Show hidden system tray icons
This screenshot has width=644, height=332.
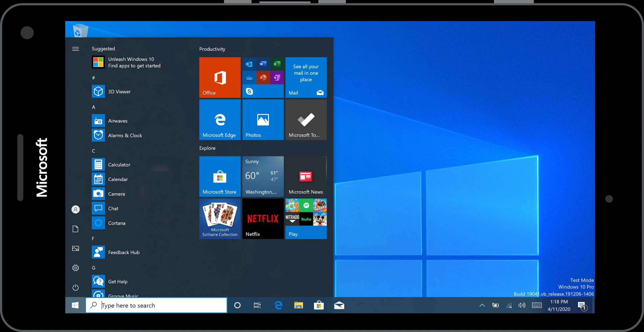pyautogui.click(x=482, y=305)
